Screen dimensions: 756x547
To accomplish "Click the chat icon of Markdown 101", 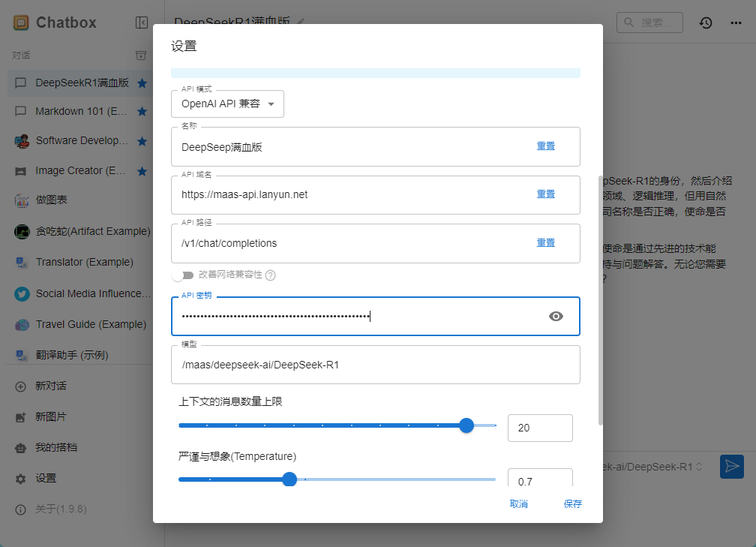I will [x=21, y=111].
